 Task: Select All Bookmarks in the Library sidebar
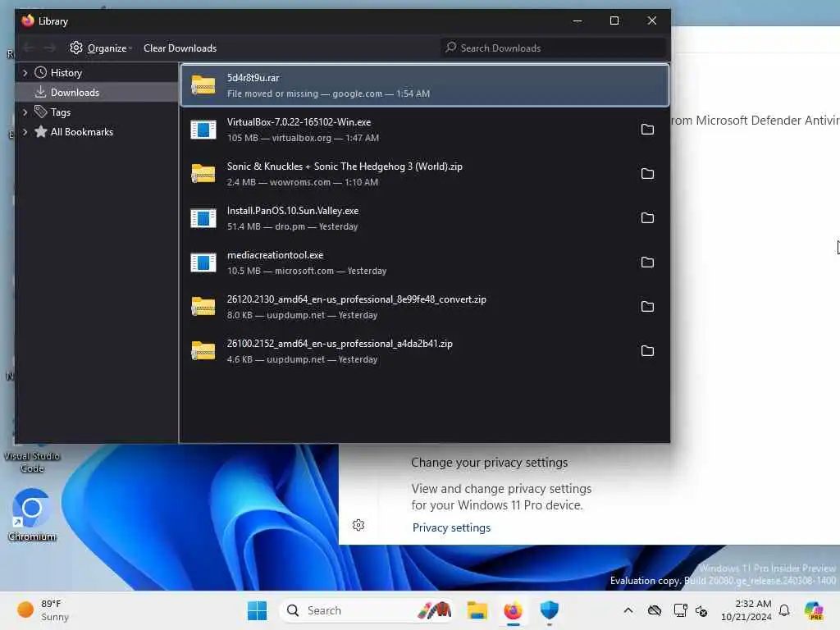pos(81,132)
